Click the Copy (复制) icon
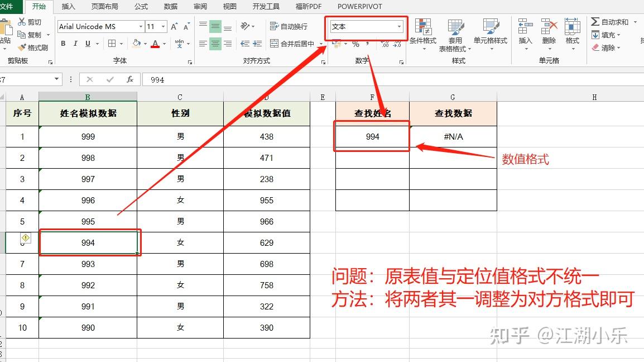644x362 pixels. [x=22, y=35]
